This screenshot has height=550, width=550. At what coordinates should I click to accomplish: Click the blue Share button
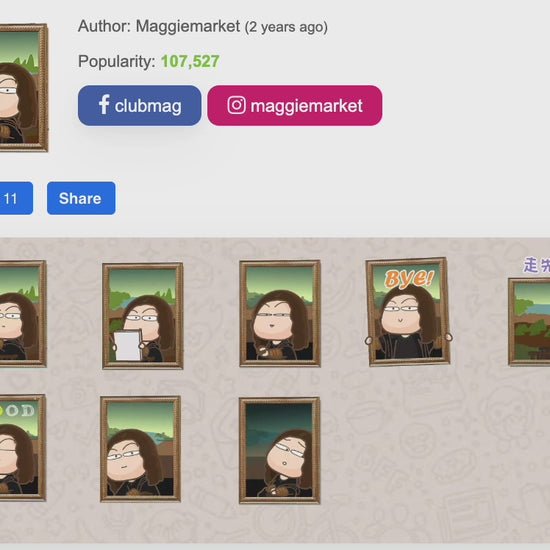(81, 198)
